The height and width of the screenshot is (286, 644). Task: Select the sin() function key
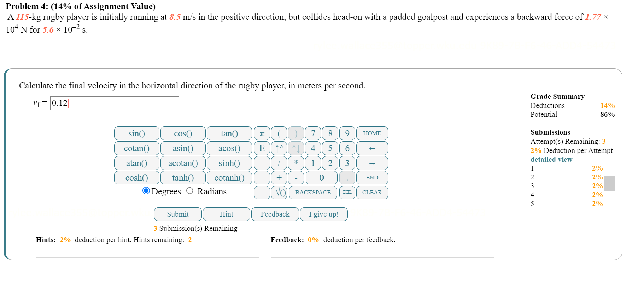pyautogui.click(x=136, y=133)
